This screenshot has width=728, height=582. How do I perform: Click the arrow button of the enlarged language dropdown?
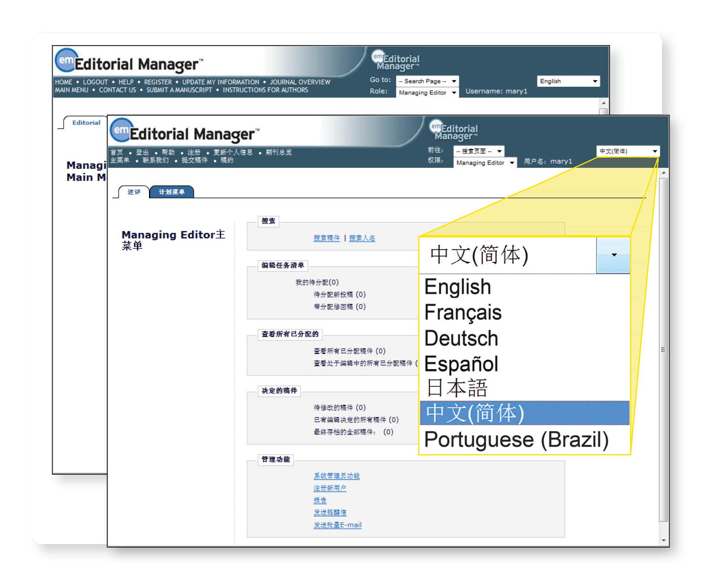(613, 255)
